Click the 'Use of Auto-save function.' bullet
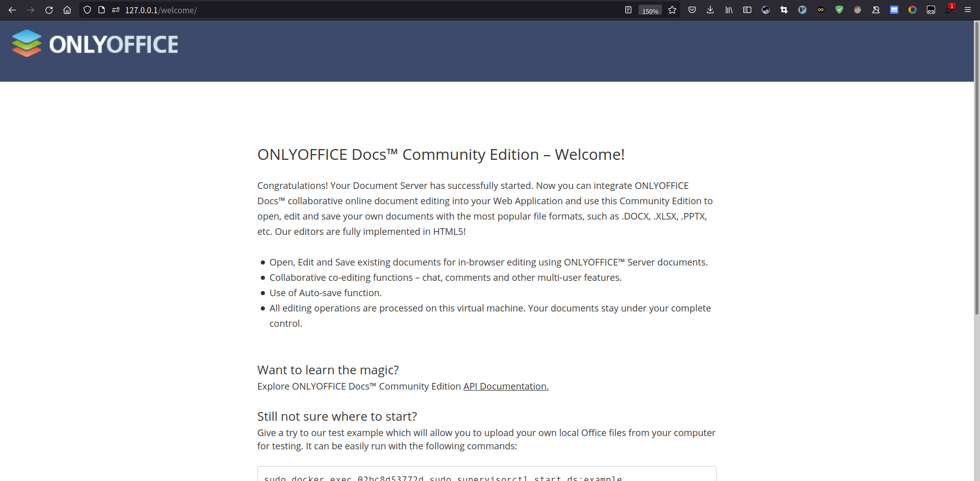Image resolution: width=980 pixels, height=481 pixels. [x=326, y=293]
